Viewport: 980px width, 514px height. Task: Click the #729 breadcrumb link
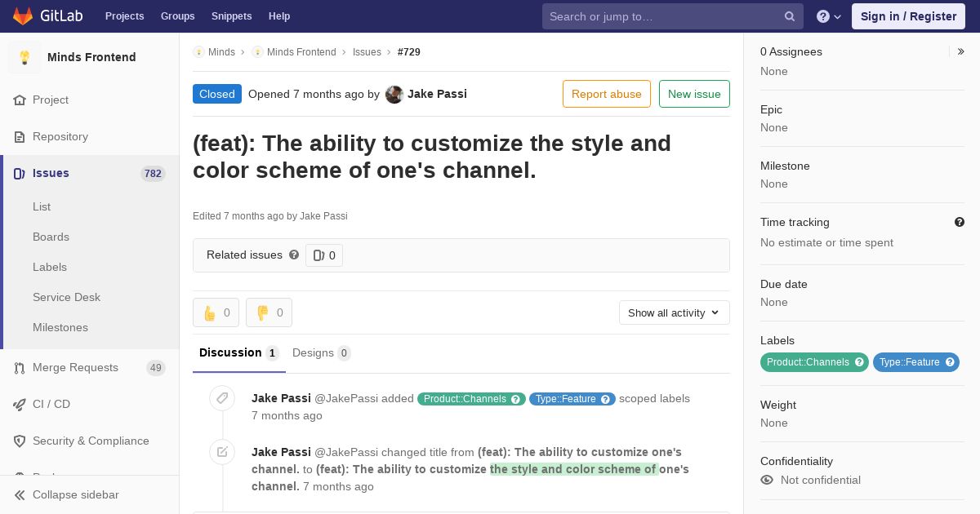tap(409, 51)
